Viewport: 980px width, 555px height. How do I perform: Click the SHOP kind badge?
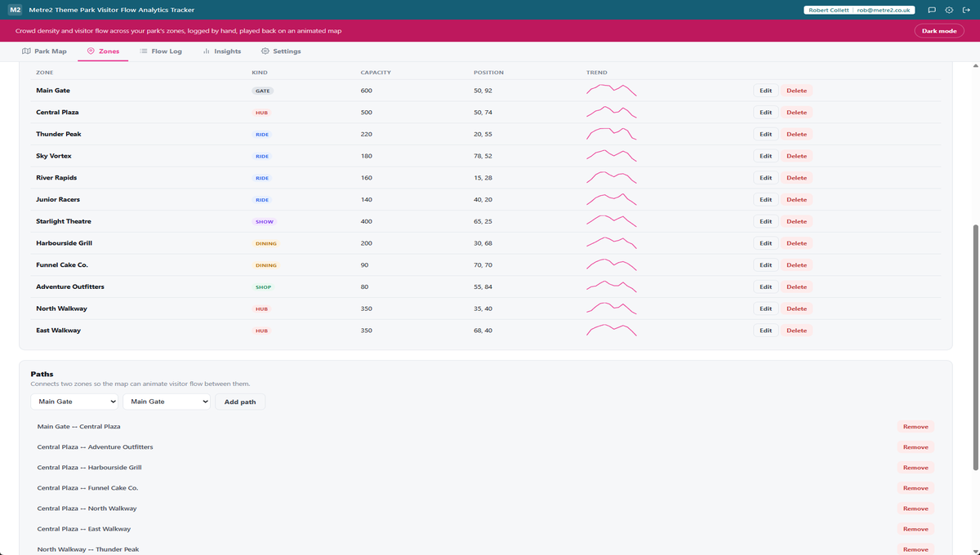pyautogui.click(x=263, y=287)
